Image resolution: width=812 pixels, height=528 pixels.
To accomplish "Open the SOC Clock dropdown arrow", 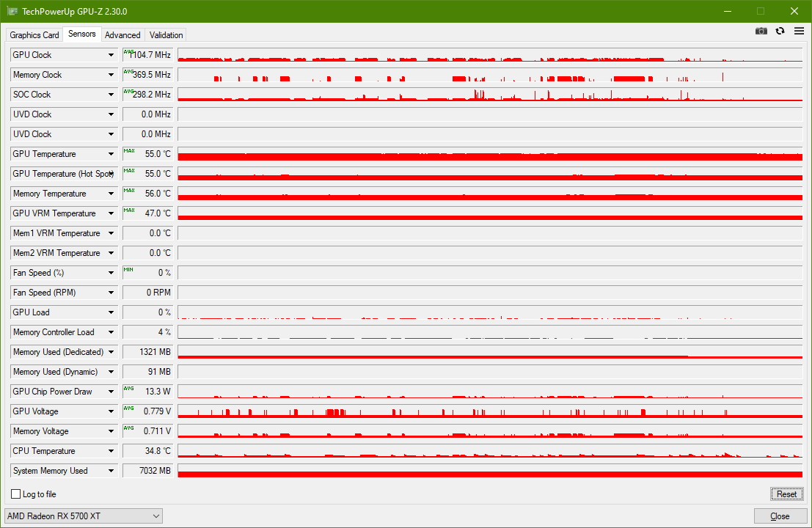I will 111,95.
